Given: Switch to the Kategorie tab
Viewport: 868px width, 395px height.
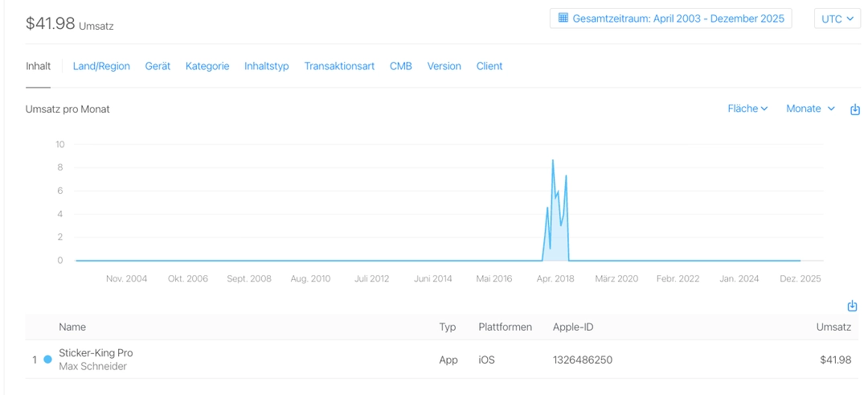Looking at the screenshot, I should pos(207,66).
